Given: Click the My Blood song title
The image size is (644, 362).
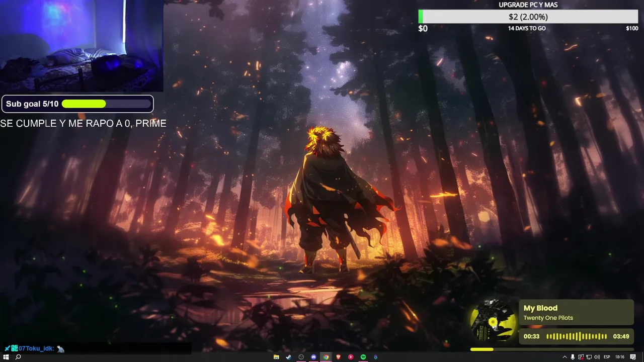Looking at the screenshot, I should [540, 308].
